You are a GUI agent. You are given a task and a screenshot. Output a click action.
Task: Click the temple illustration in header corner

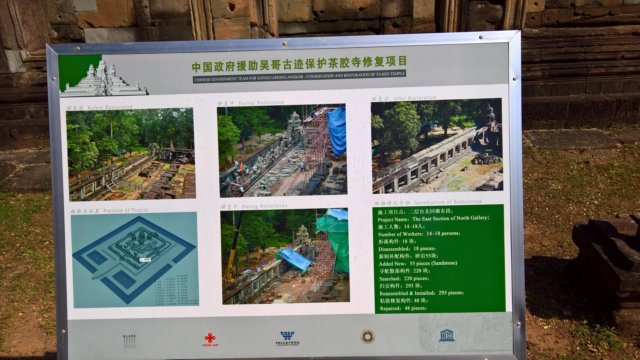(102, 76)
